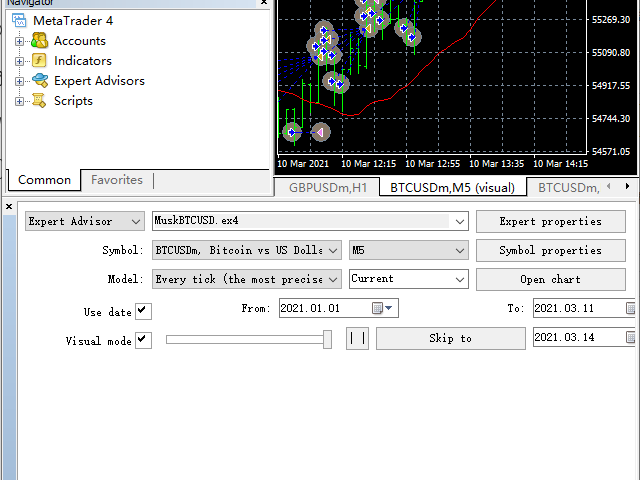
Task: Click the Expert properties button
Action: (x=551, y=222)
